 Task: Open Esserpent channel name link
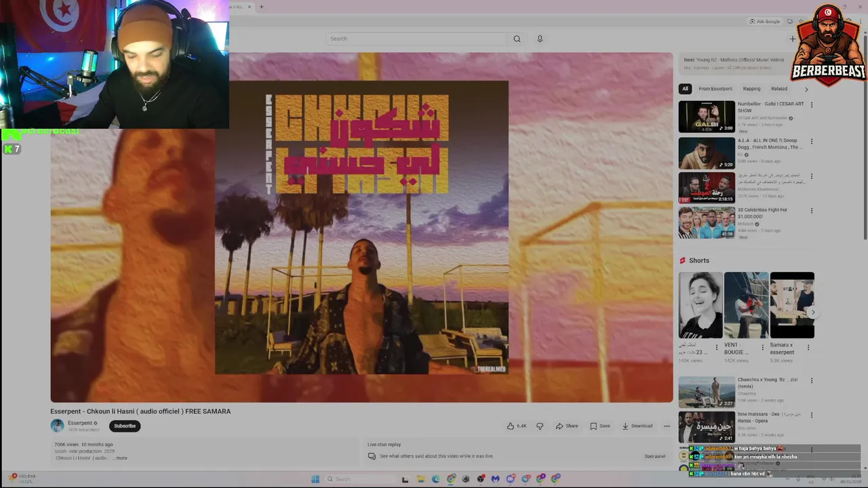click(80, 423)
